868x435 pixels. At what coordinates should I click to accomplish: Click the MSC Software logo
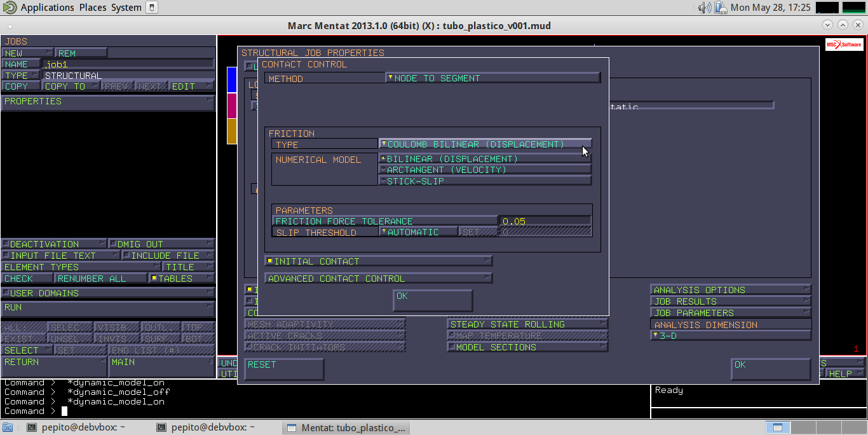tap(844, 45)
